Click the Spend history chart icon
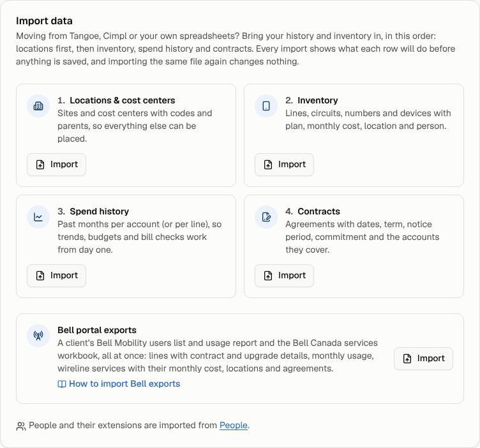The height and width of the screenshot is (448, 480). pyautogui.click(x=38, y=217)
